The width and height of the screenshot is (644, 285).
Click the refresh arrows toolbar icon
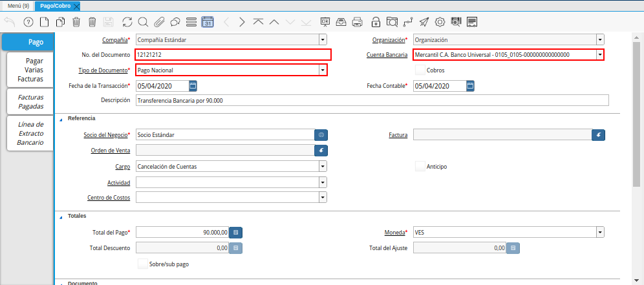(127, 22)
